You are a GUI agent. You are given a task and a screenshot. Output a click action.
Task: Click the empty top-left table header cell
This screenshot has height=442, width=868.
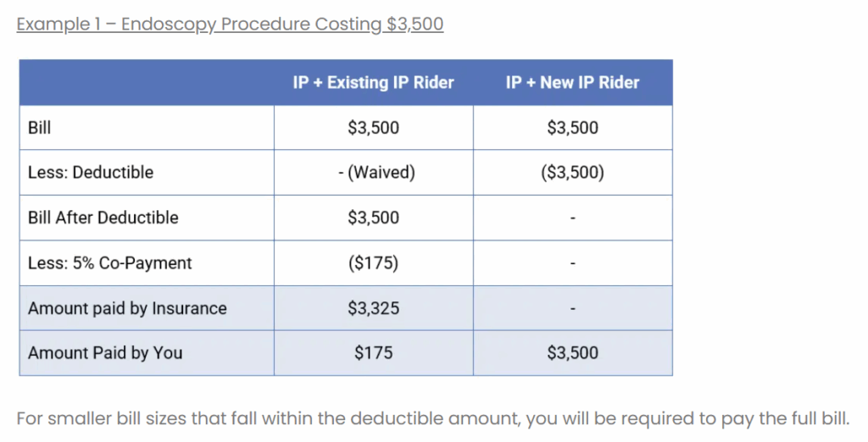pyautogui.click(x=147, y=82)
